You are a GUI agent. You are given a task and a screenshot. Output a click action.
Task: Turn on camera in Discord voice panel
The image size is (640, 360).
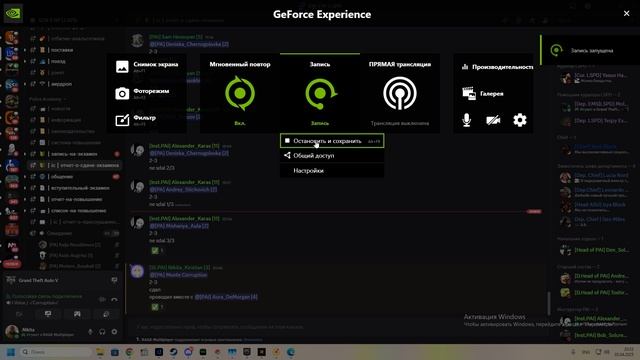19,314
